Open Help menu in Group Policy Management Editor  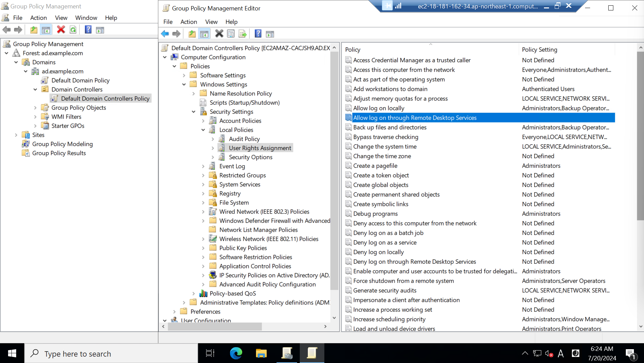pyautogui.click(x=231, y=22)
